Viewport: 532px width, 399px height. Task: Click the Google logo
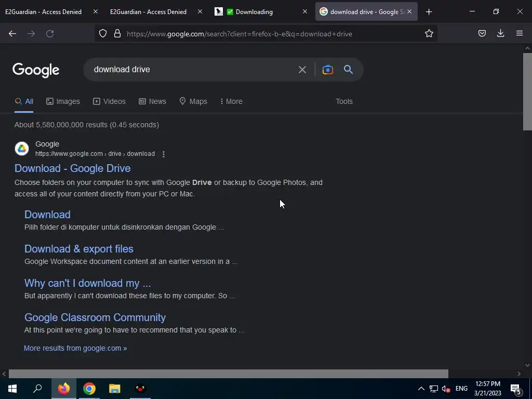(x=36, y=70)
